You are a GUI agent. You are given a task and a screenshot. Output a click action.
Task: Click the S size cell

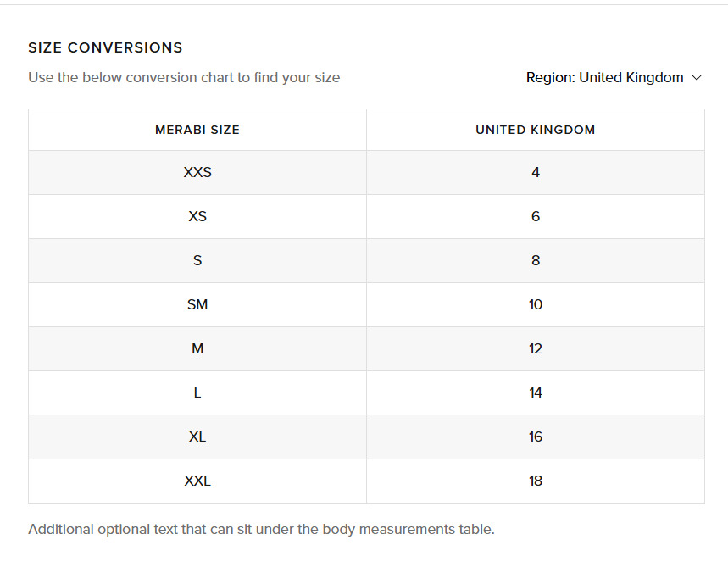pyautogui.click(x=197, y=260)
